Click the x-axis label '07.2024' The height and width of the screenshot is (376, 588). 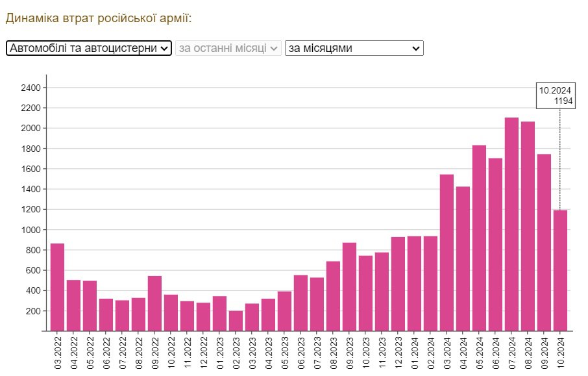pyautogui.click(x=512, y=353)
